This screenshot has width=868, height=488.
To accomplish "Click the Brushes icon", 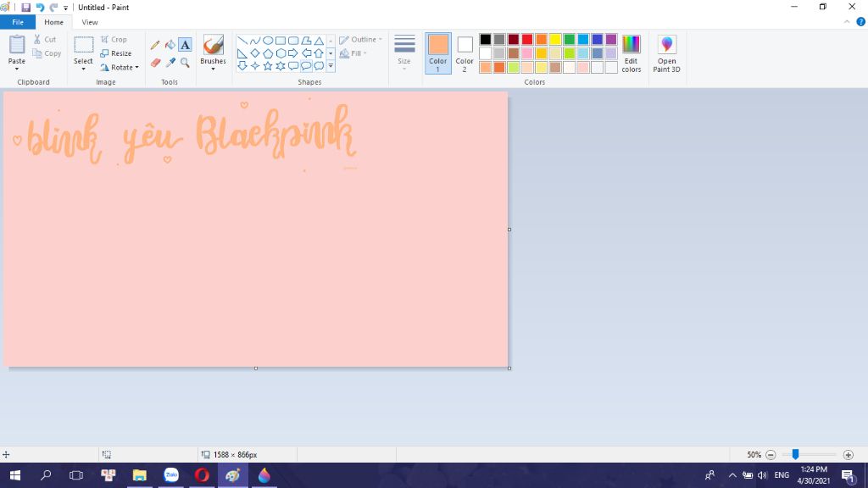I will click(x=213, y=44).
